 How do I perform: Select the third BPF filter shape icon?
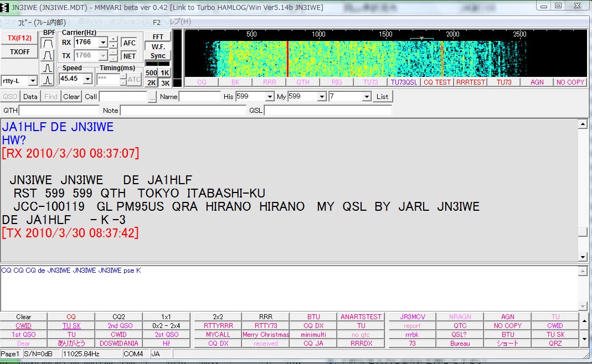coord(48,68)
